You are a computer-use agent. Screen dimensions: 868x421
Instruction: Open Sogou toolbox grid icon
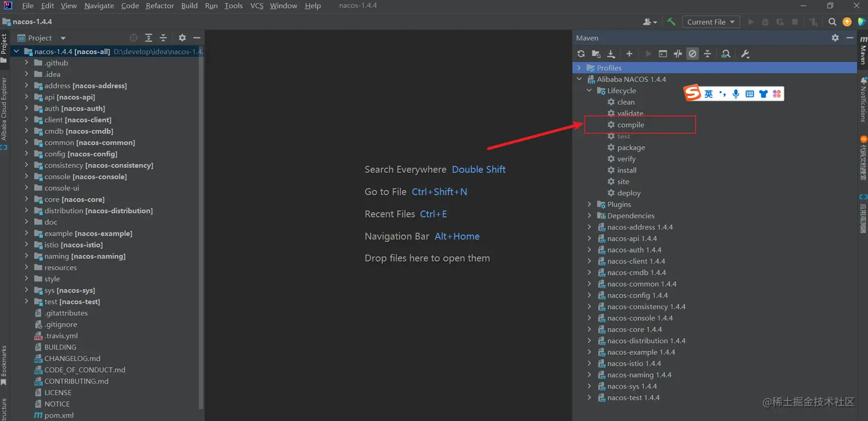pos(777,94)
